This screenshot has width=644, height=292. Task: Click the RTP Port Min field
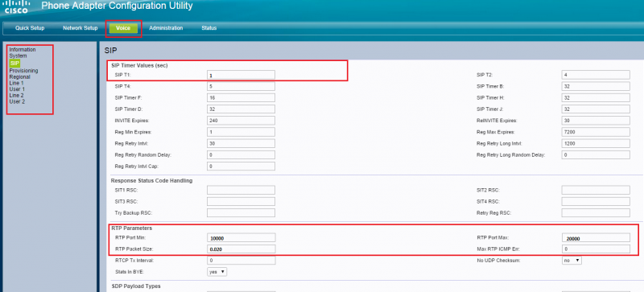tap(241, 238)
